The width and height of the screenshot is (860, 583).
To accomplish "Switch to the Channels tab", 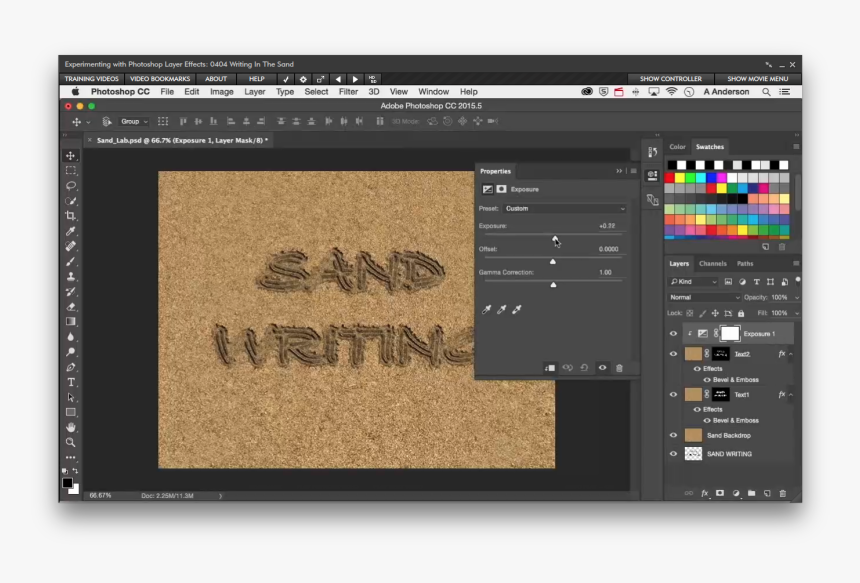I will 712,264.
